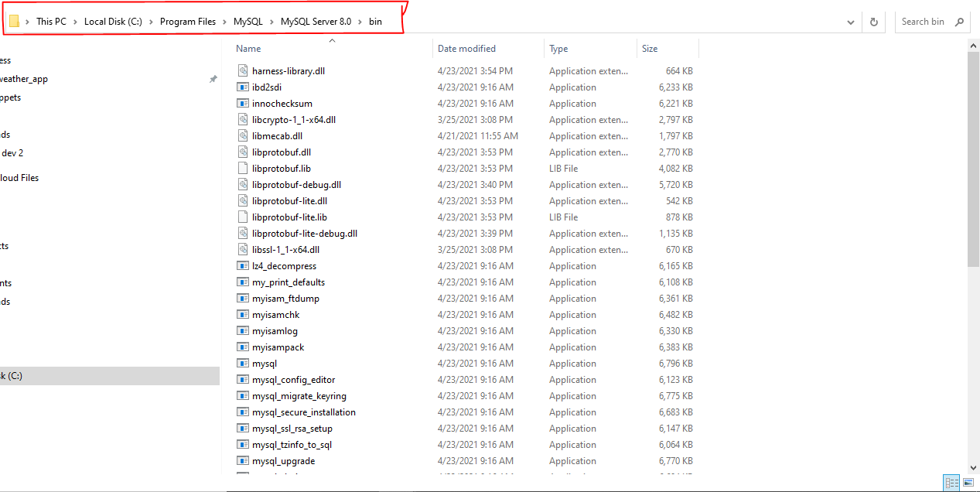Click the libmecab.dll file icon
Image resolution: width=980 pixels, height=492 pixels.
242,136
